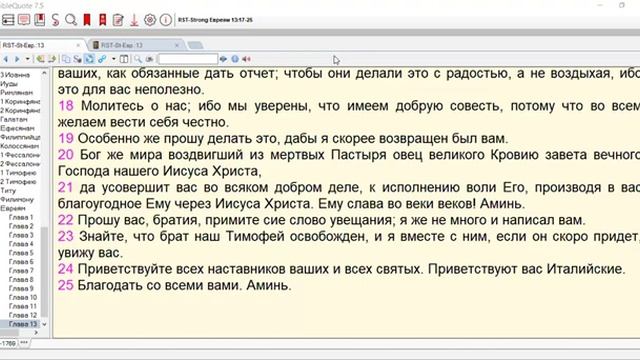Open dropdown arrow next to link icon

point(113,59)
